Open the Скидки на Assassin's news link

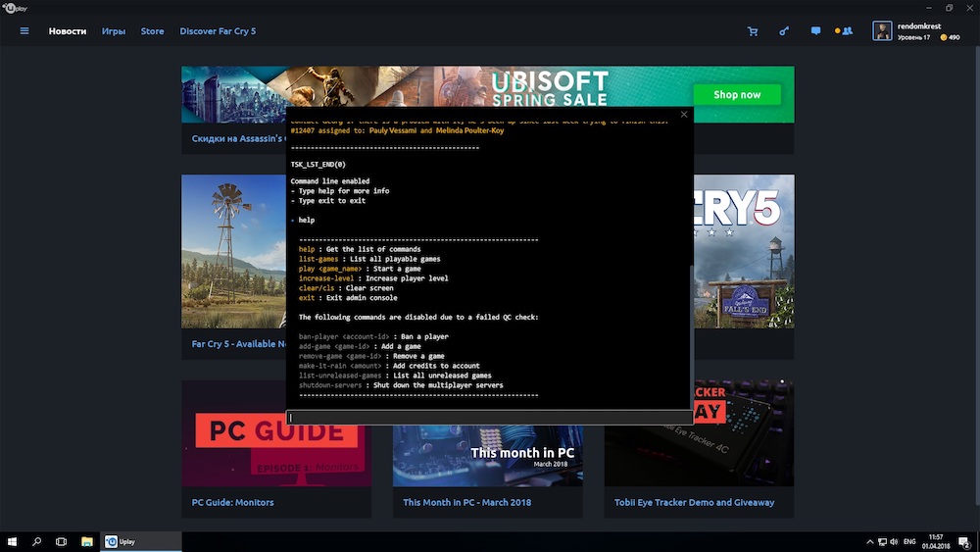click(x=237, y=138)
